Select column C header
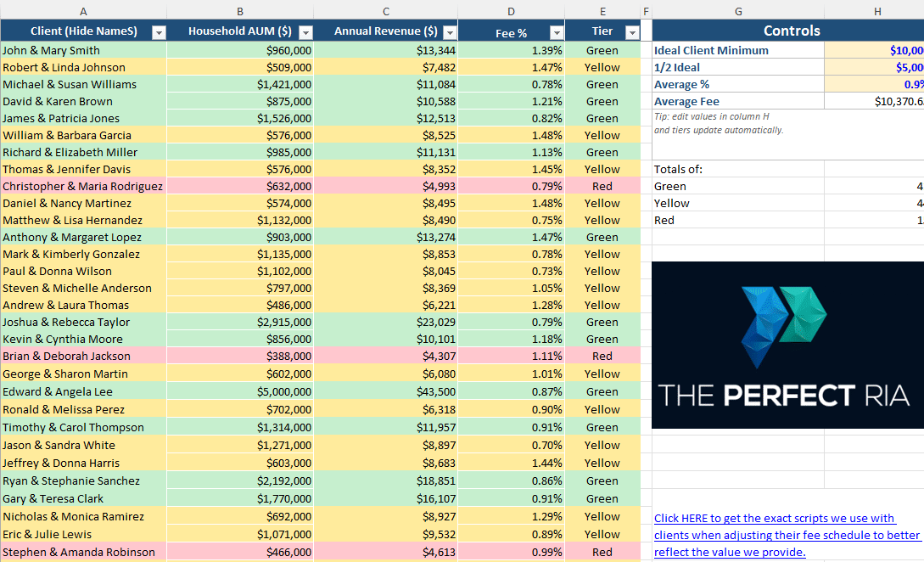 [385, 11]
